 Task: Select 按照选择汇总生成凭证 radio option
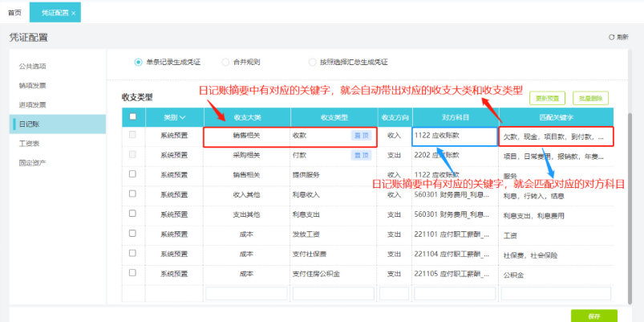313,63
